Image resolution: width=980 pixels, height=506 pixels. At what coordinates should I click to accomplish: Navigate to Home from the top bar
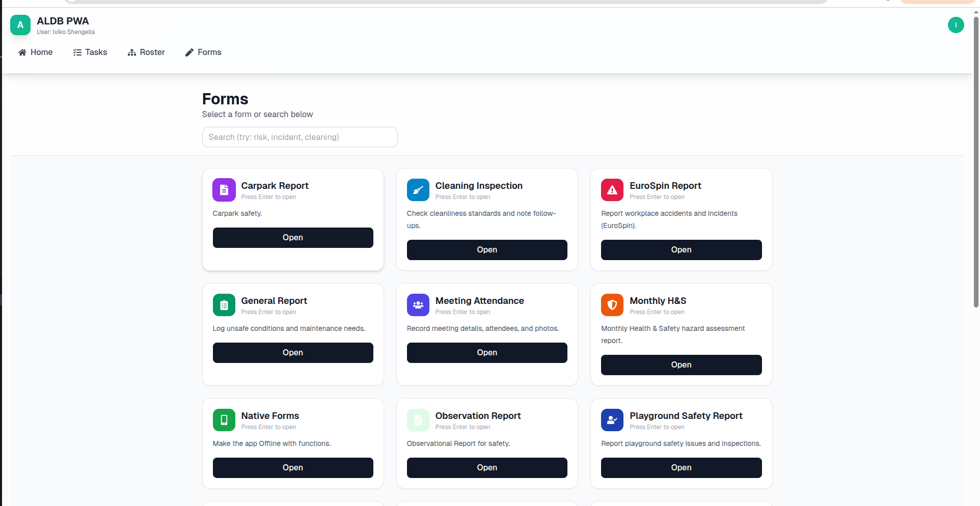[35, 52]
